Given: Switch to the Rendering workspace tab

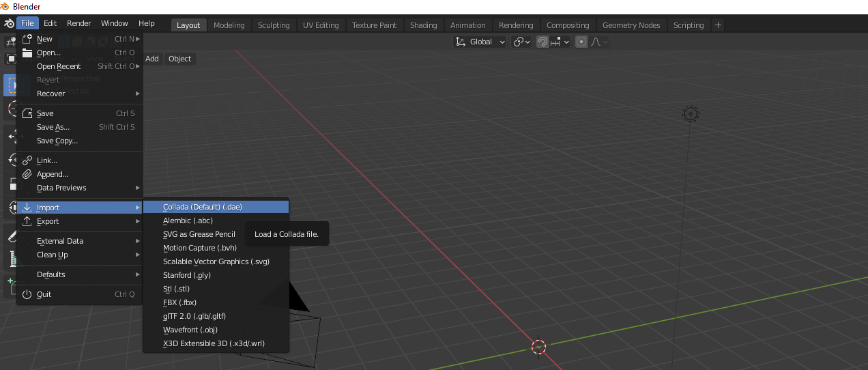Looking at the screenshot, I should [x=516, y=25].
